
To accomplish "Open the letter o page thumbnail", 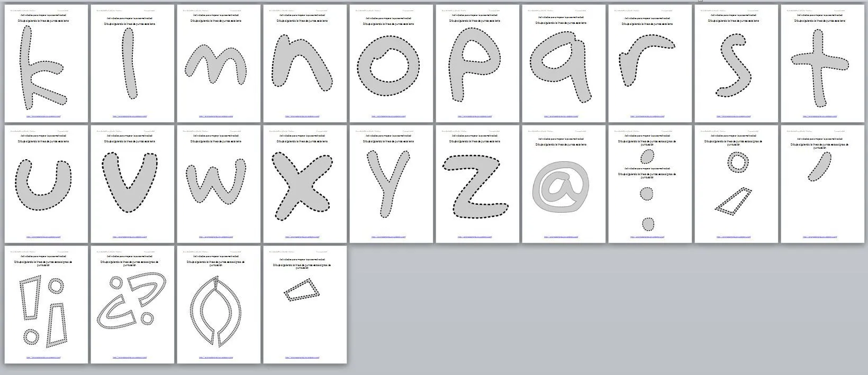I will click(x=391, y=63).
